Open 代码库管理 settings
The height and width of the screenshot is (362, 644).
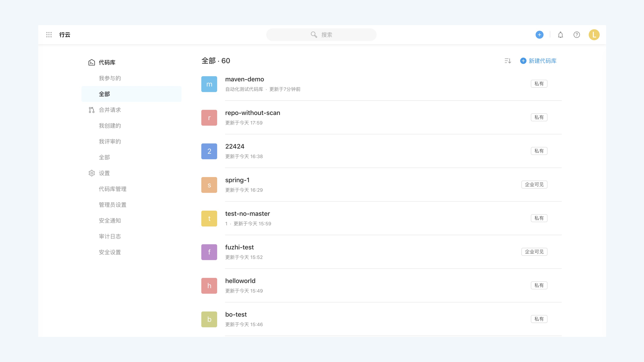113,189
